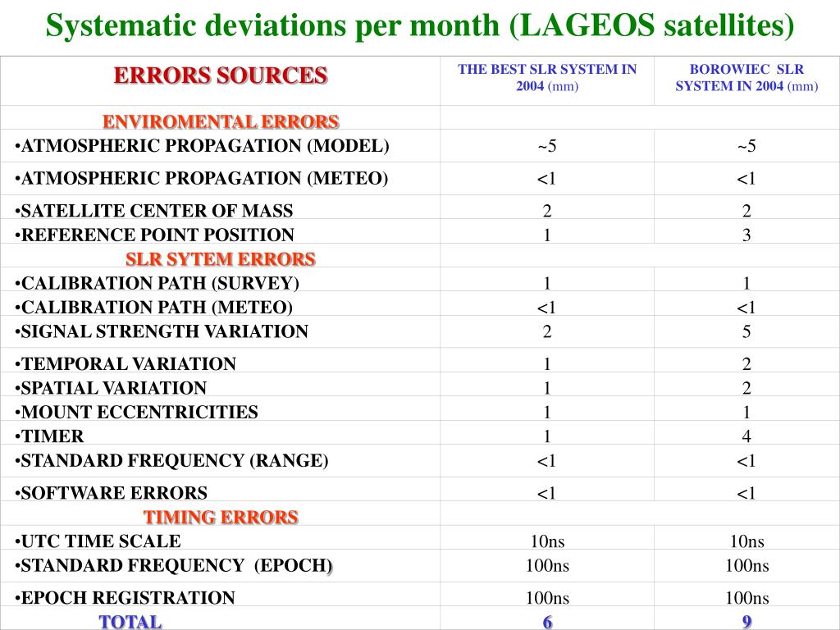
Task: Click Borowiec '2' in the Spatial Variation row
Action: pos(746,388)
